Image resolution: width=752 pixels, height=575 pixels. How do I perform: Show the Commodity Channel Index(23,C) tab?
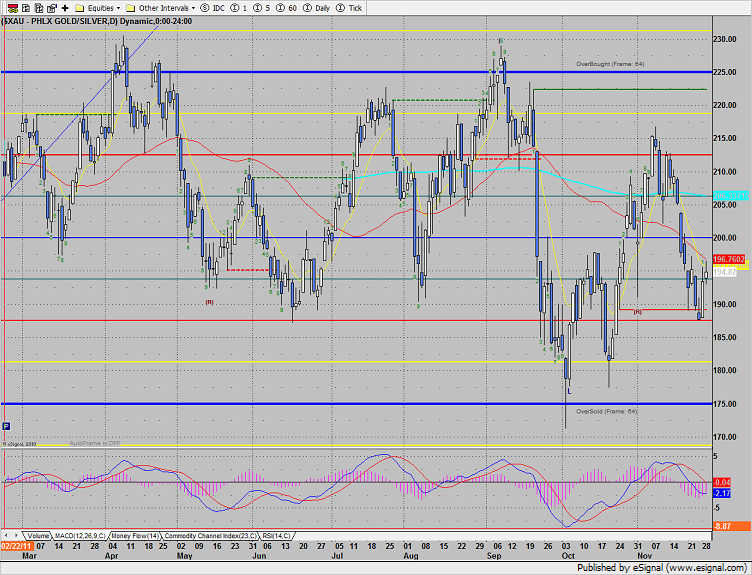pos(211,536)
